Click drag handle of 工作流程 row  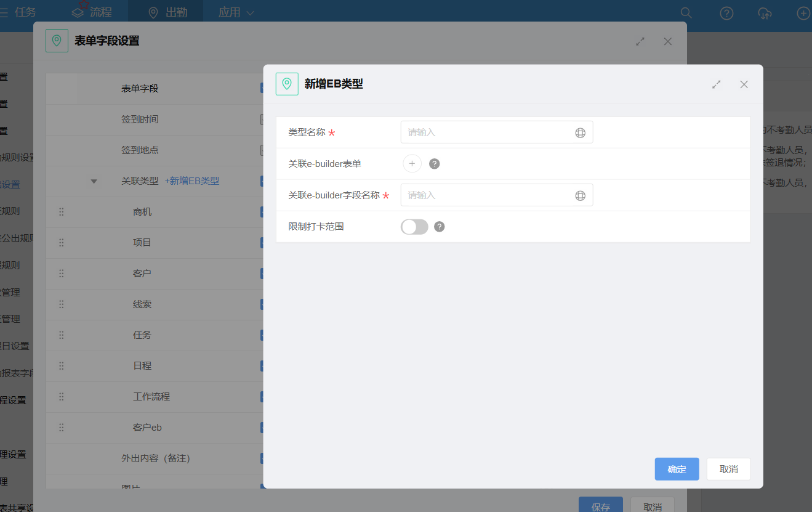[x=61, y=397]
